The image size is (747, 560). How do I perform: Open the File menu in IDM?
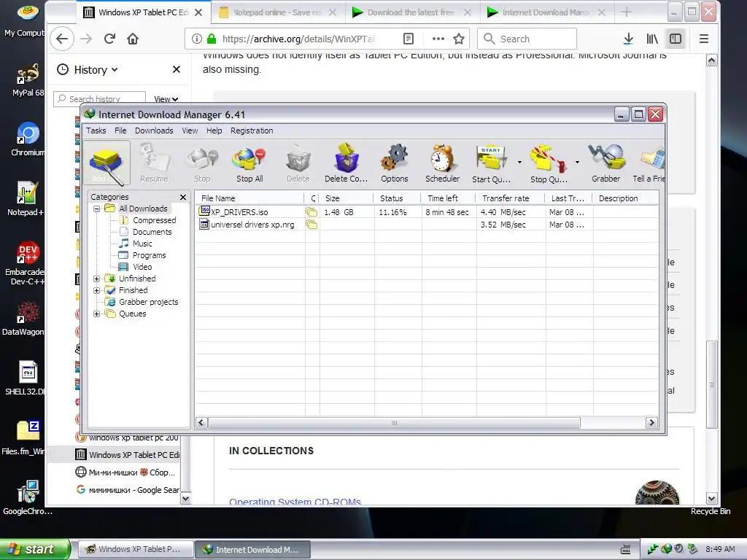point(120,131)
